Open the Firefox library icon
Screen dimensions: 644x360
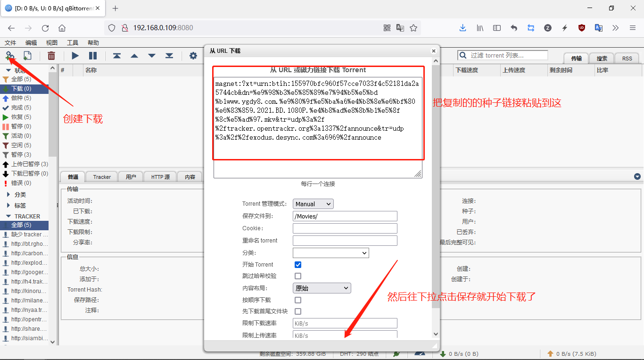pyautogui.click(x=480, y=28)
